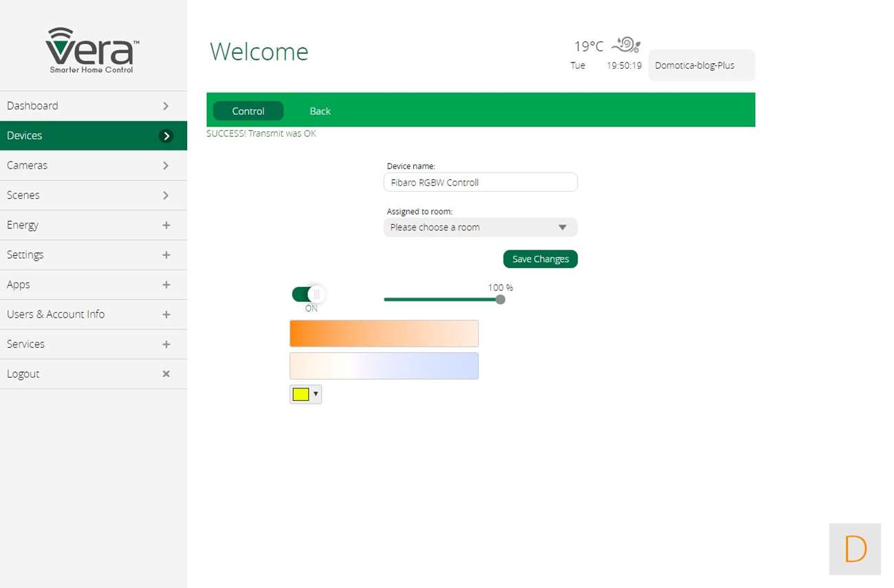Image resolution: width=894 pixels, height=588 pixels.
Task: Open Users & Account Info menu
Action: tap(56, 314)
